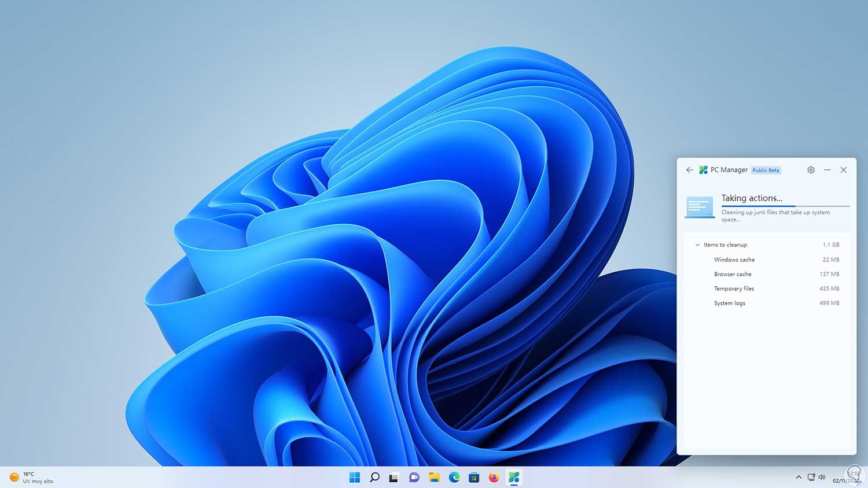Open Windows Search

pyautogui.click(x=374, y=477)
